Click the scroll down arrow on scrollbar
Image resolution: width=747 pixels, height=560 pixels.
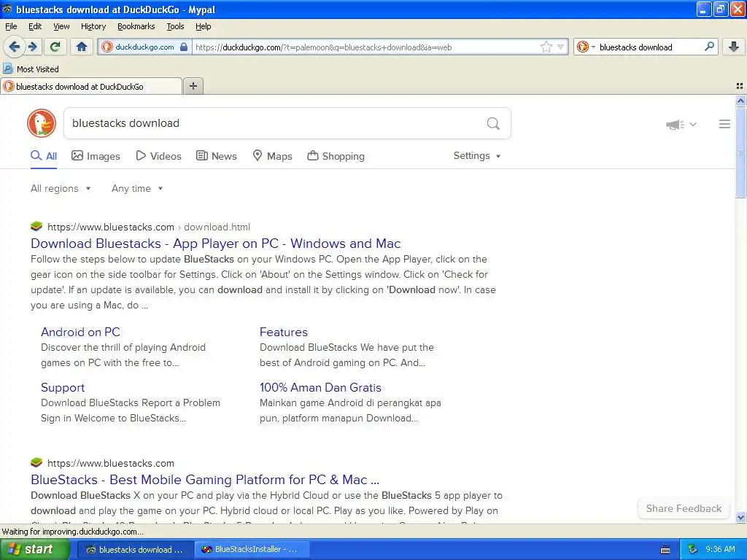[740, 517]
